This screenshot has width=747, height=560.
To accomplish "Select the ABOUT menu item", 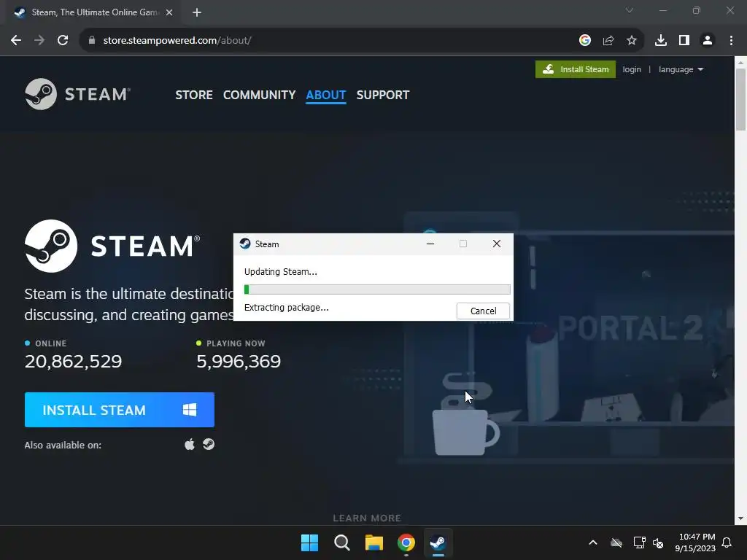I will tap(326, 95).
